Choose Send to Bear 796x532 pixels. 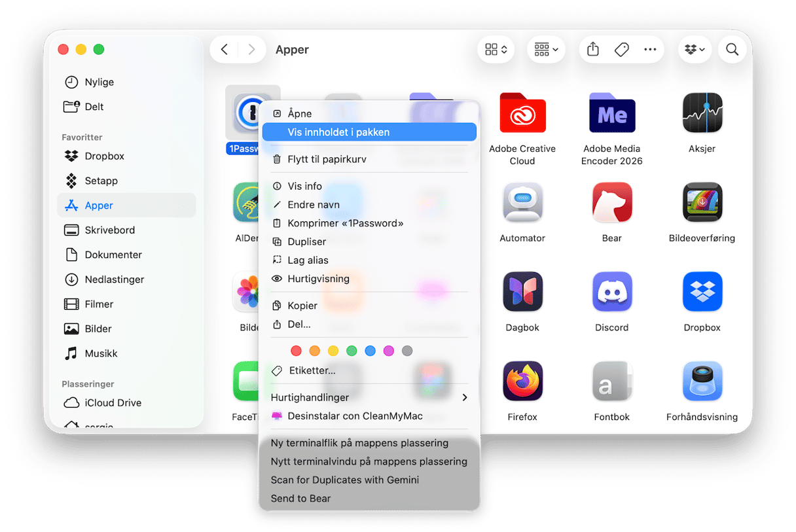click(x=370, y=498)
